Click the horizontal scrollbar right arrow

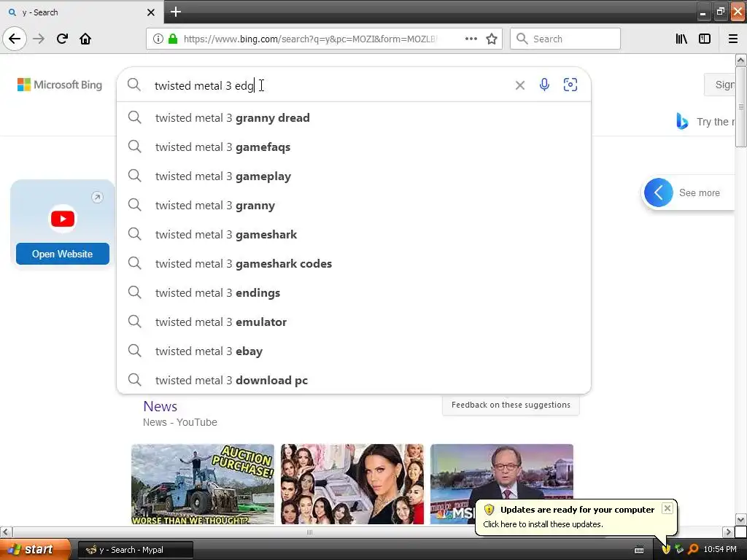pyautogui.click(x=728, y=532)
